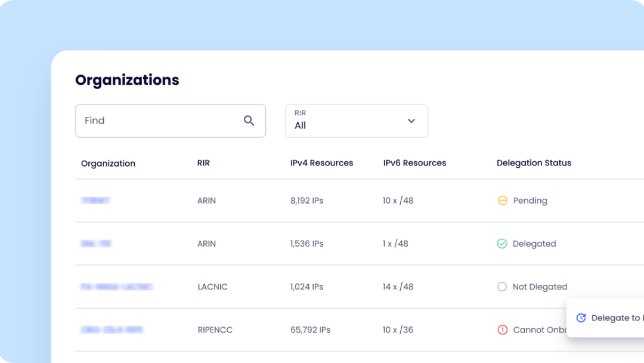Click the 8,192 IPs cell
The height and width of the screenshot is (363, 644).
307,201
